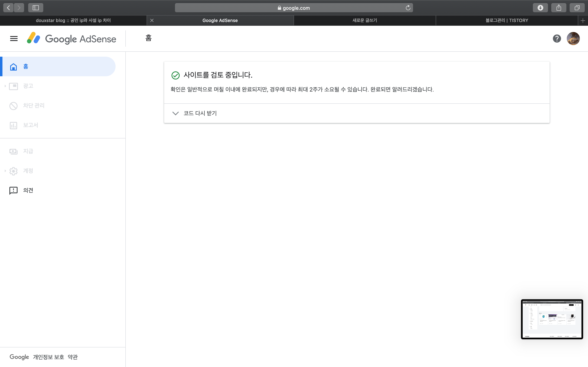The height and width of the screenshot is (367, 588).
Task: Close the Google AdSense tab
Action: tap(152, 20)
